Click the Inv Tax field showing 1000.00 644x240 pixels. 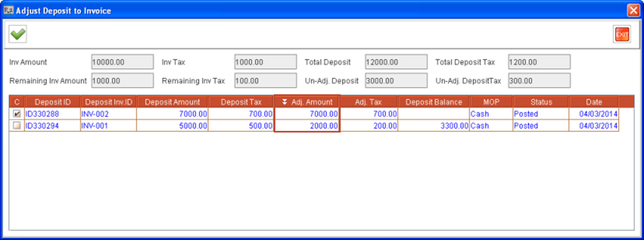coord(266,62)
